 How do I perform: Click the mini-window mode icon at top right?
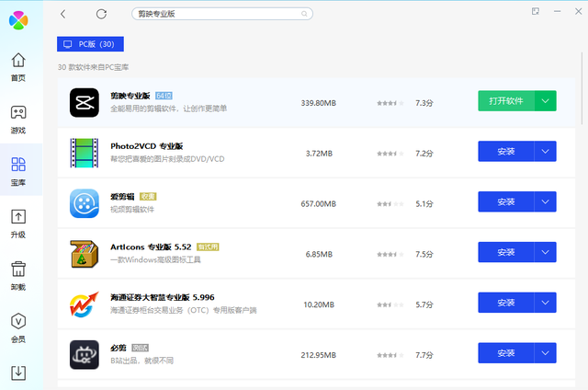click(x=536, y=11)
